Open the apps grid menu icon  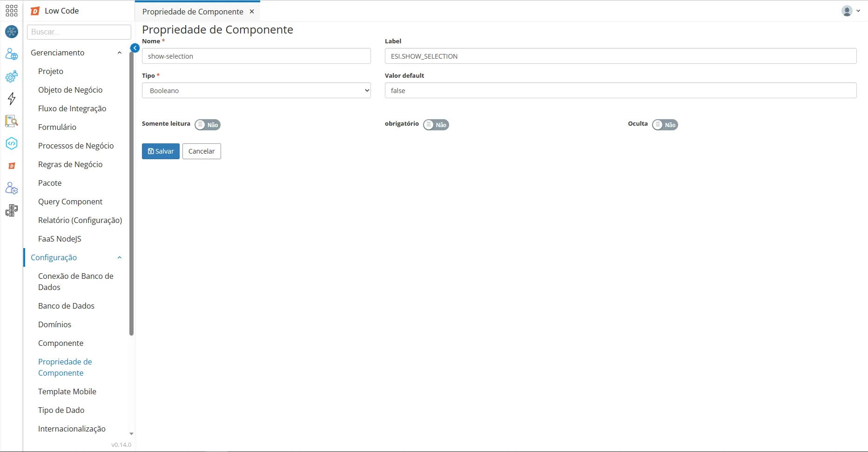(x=12, y=11)
